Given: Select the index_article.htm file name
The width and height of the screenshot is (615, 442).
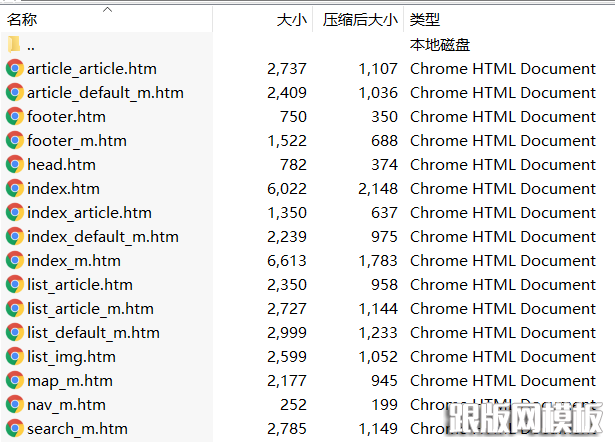Looking at the screenshot, I should click(x=89, y=213).
